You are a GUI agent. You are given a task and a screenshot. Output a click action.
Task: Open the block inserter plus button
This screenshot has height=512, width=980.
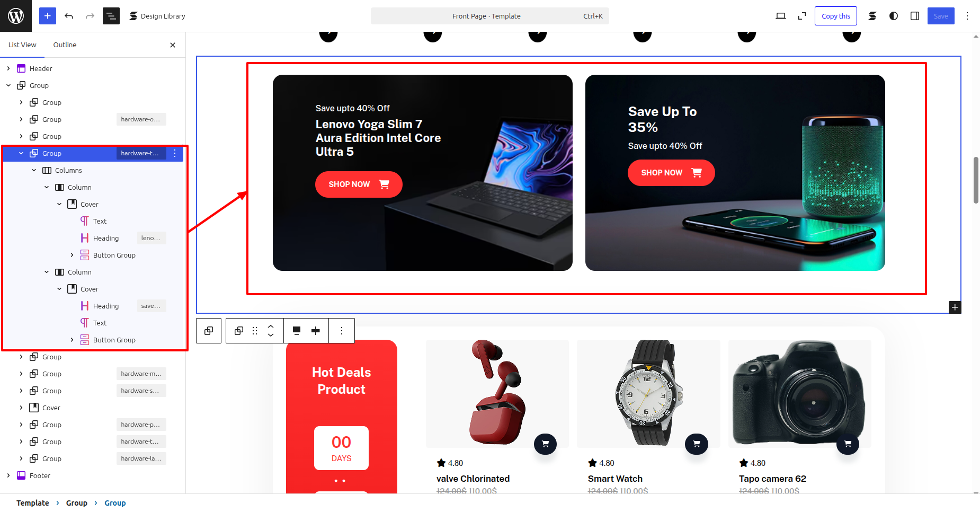(47, 16)
